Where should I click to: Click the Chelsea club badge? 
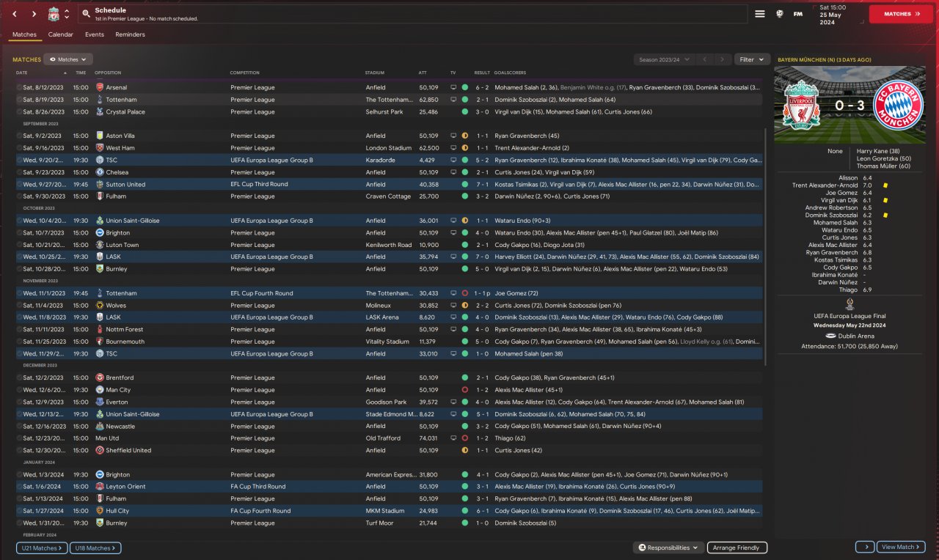[100, 172]
